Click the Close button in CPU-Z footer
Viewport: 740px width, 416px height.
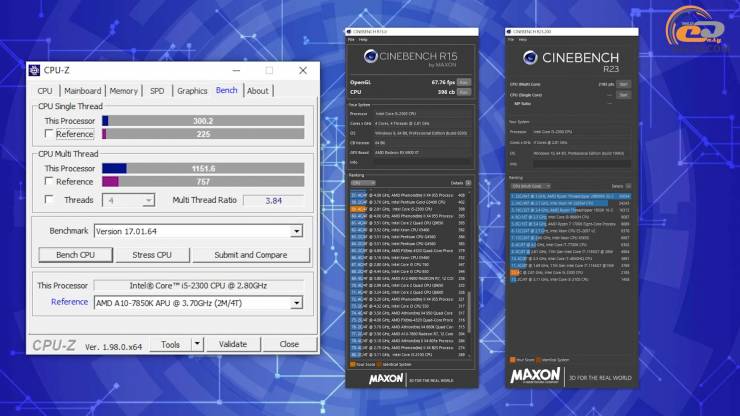(x=289, y=344)
